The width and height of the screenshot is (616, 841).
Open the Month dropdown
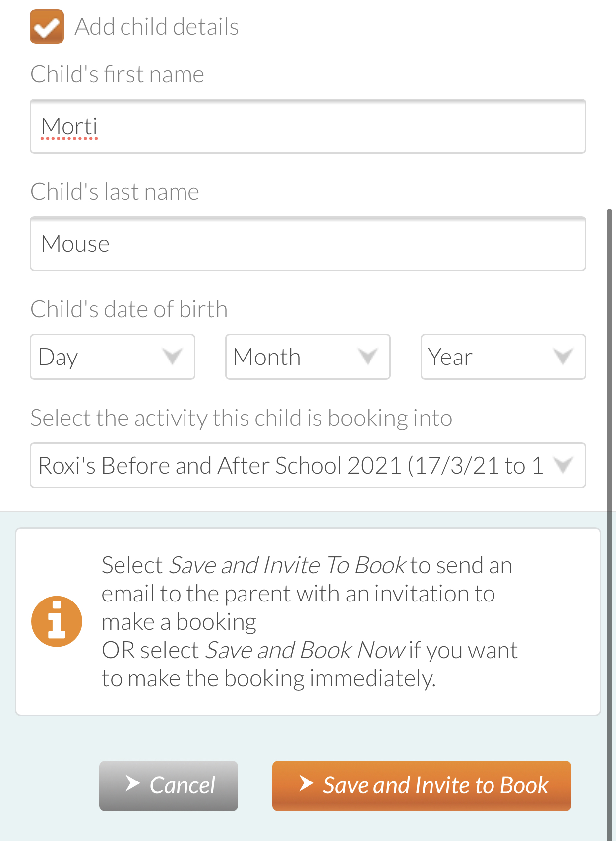(x=308, y=357)
